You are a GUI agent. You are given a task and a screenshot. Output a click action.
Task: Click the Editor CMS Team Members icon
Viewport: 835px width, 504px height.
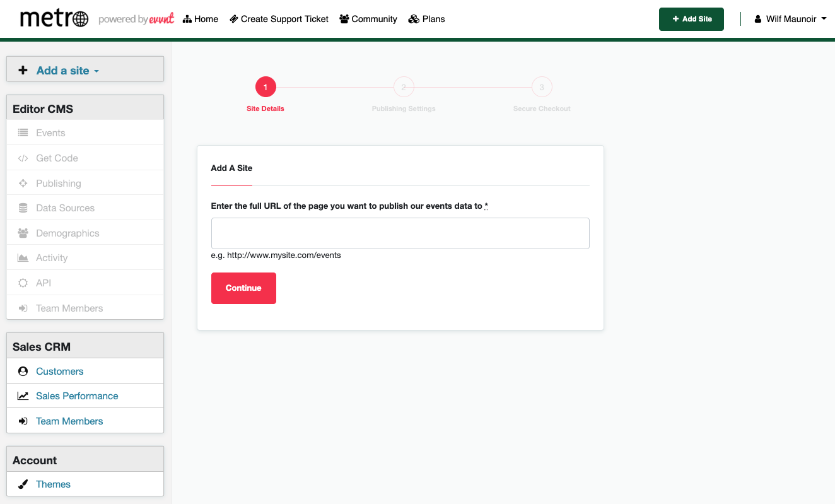click(23, 308)
